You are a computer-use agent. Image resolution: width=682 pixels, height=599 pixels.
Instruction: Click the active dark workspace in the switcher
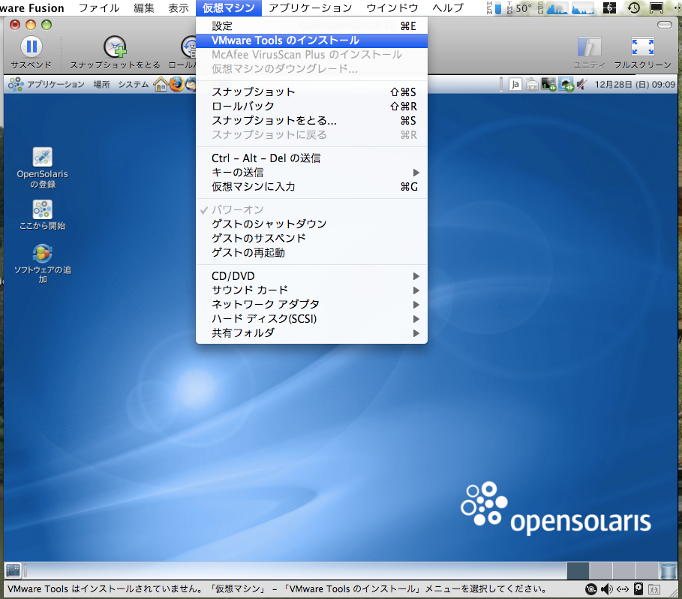[x=578, y=570]
